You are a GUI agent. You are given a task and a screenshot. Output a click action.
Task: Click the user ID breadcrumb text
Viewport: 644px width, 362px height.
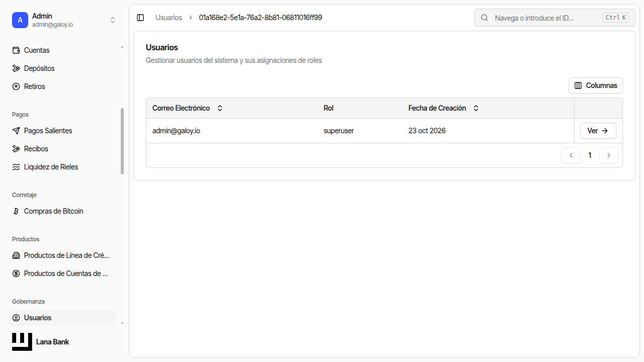tap(261, 18)
